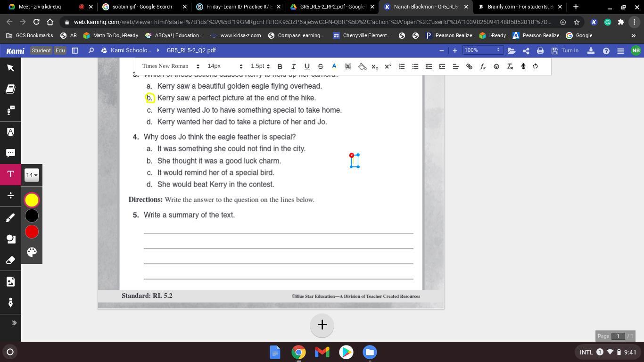Toggle numbered list formatting
The image size is (644, 362).
[x=402, y=66]
